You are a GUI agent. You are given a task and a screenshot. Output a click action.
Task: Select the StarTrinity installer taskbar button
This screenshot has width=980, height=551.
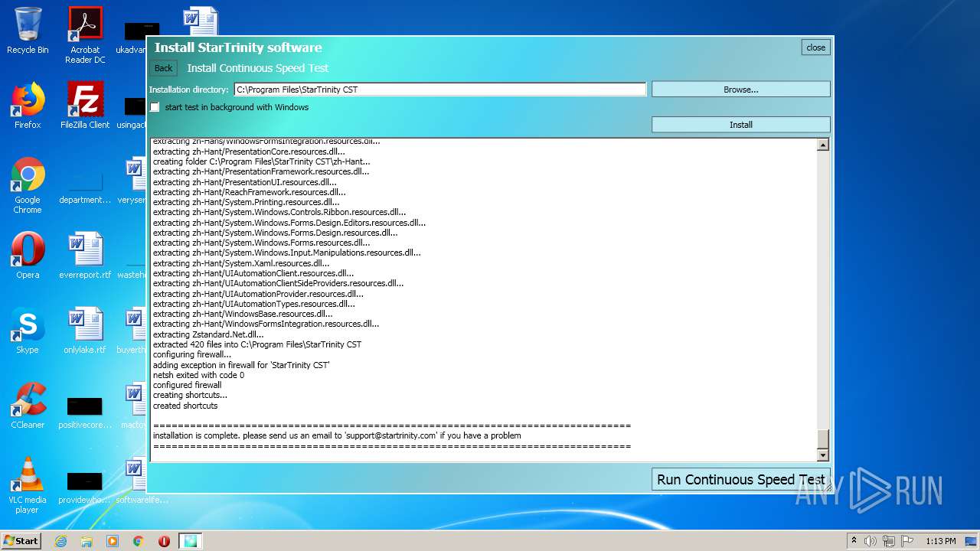click(x=190, y=541)
